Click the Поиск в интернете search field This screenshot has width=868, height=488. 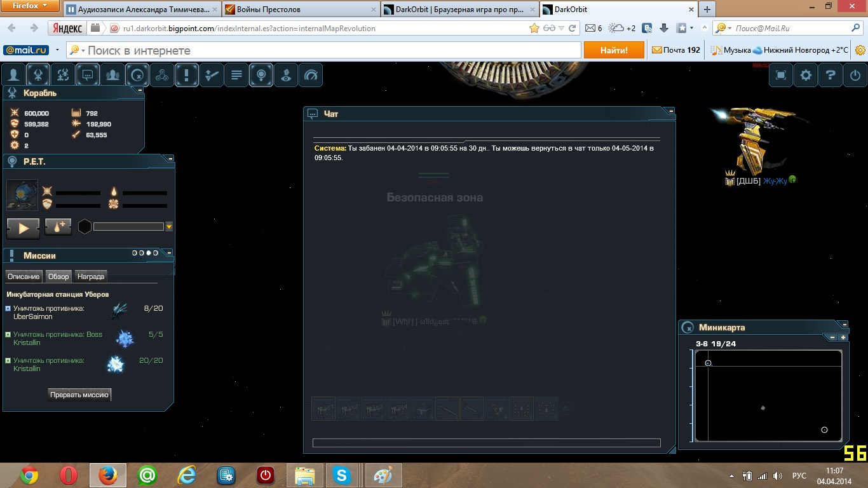tap(324, 50)
